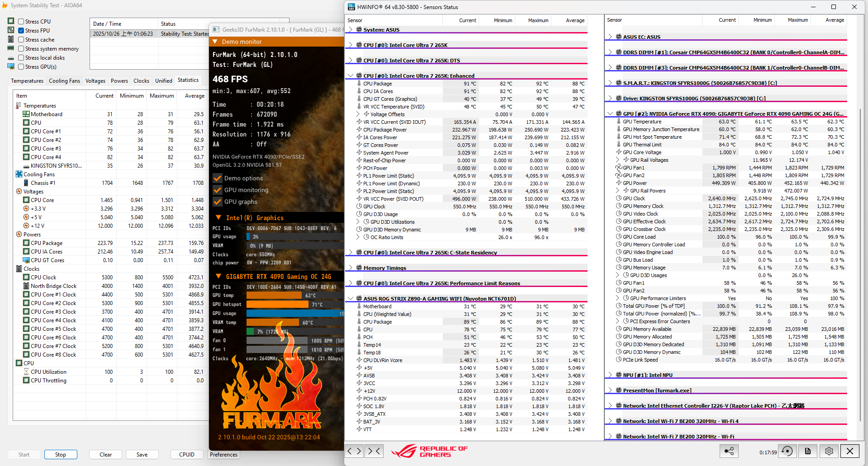Expand the System: ASUS sensor group
868x466 pixels.
tap(351, 30)
